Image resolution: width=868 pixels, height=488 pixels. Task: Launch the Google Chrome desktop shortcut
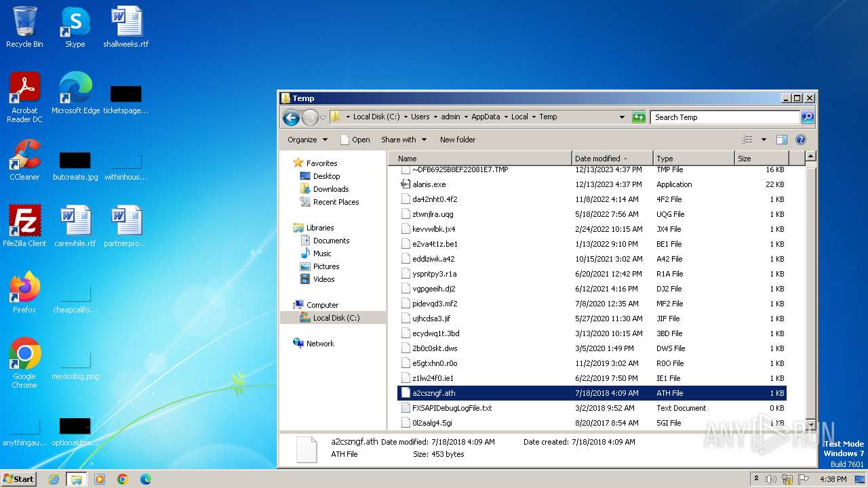24,363
